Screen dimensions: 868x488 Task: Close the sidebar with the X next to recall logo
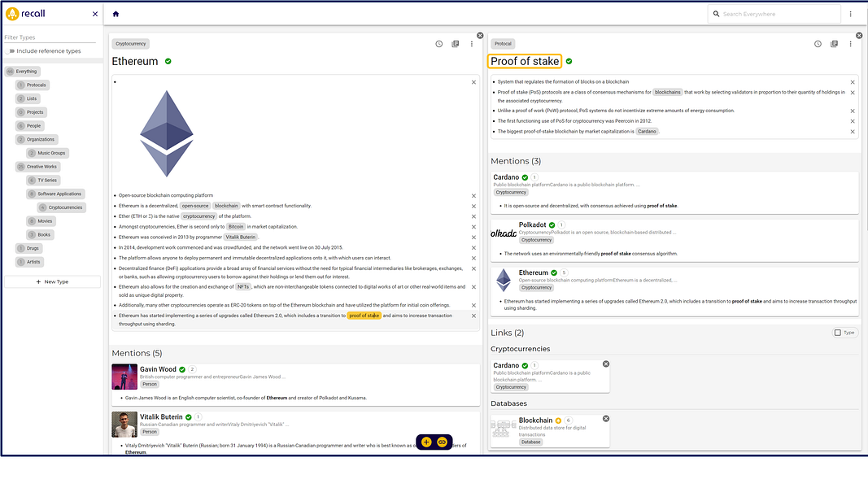(95, 14)
